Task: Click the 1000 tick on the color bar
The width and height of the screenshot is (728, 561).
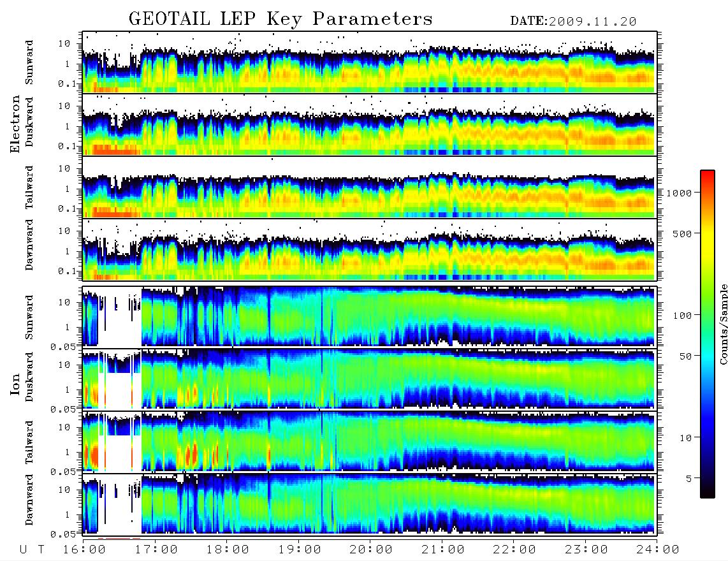Action: click(680, 193)
